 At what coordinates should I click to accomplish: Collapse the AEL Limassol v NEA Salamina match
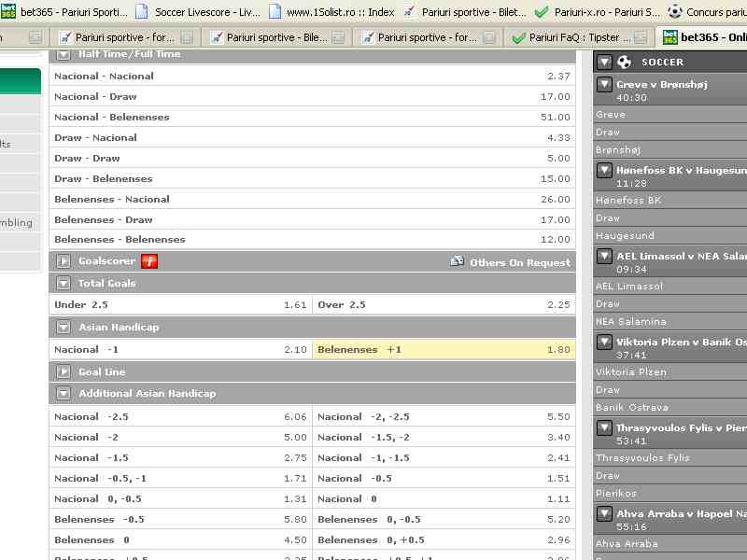click(x=604, y=256)
